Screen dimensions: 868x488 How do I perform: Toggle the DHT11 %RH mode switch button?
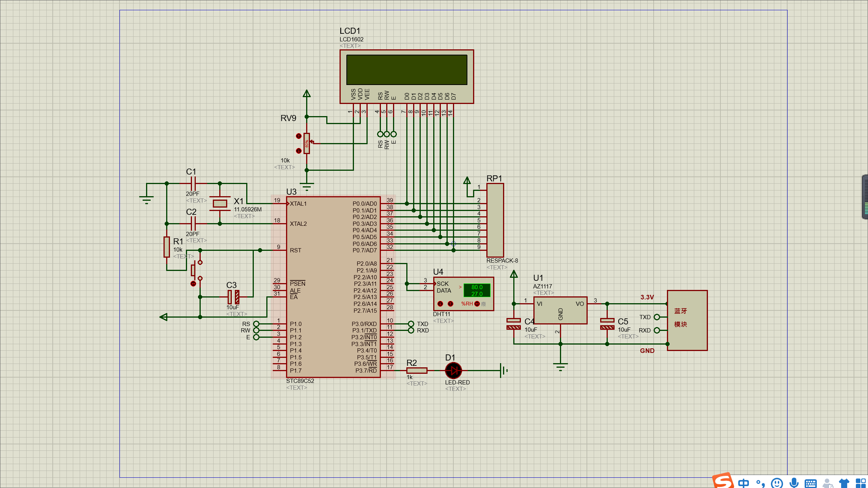click(477, 304)
